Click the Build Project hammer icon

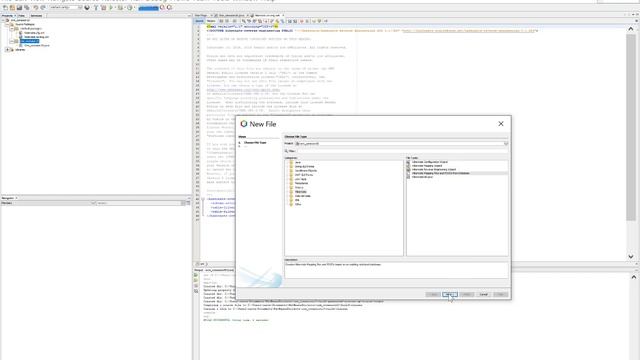click(96, 7)
